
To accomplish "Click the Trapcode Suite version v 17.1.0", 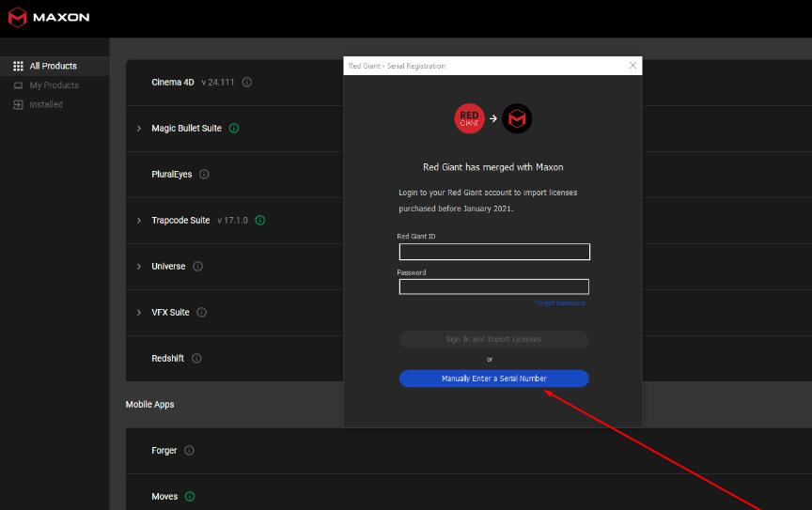I will coord(232,221).
